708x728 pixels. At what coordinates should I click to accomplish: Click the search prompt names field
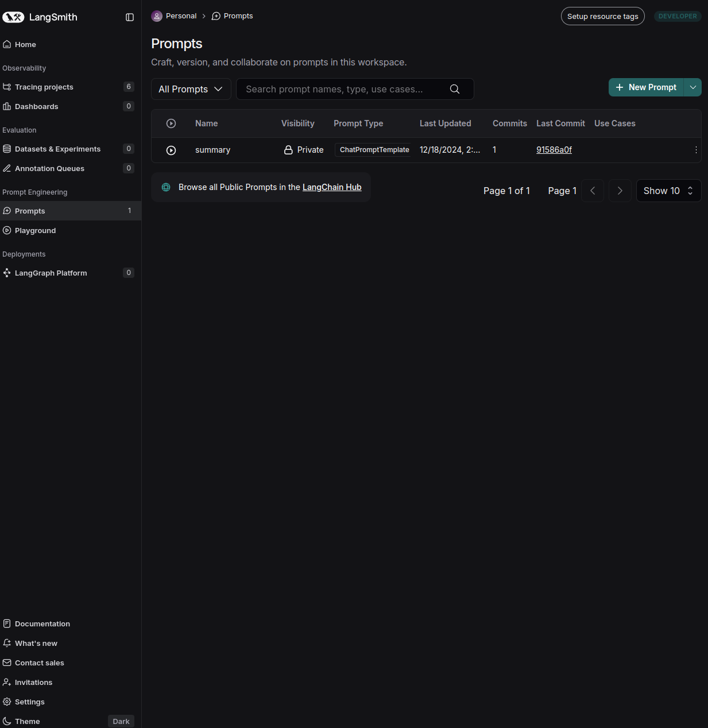[x=355, y=89]
